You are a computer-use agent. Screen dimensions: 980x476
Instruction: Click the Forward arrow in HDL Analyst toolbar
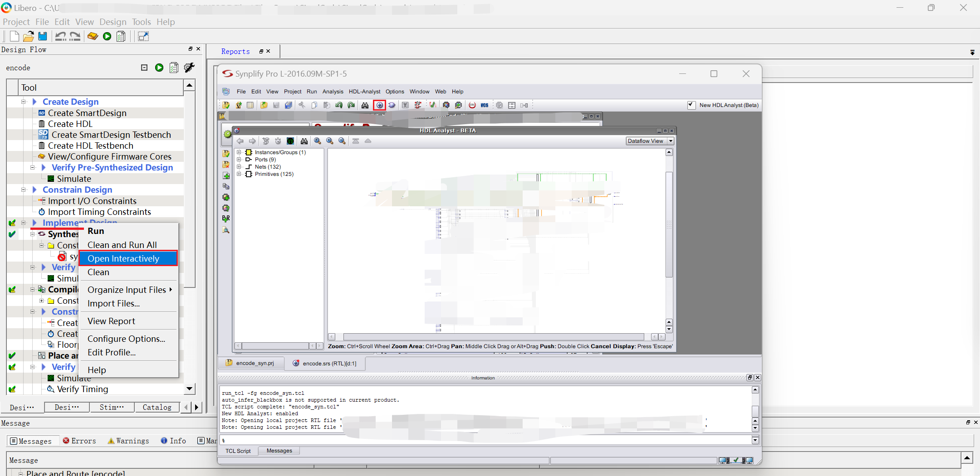point(252,141)
